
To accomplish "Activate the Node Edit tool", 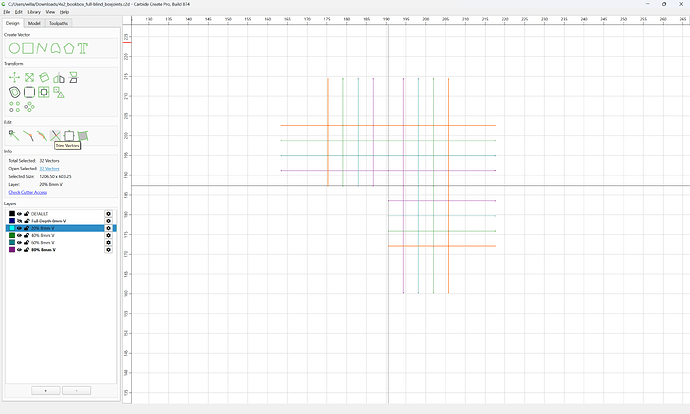I will pyautogui.click(x=14, y=136).
